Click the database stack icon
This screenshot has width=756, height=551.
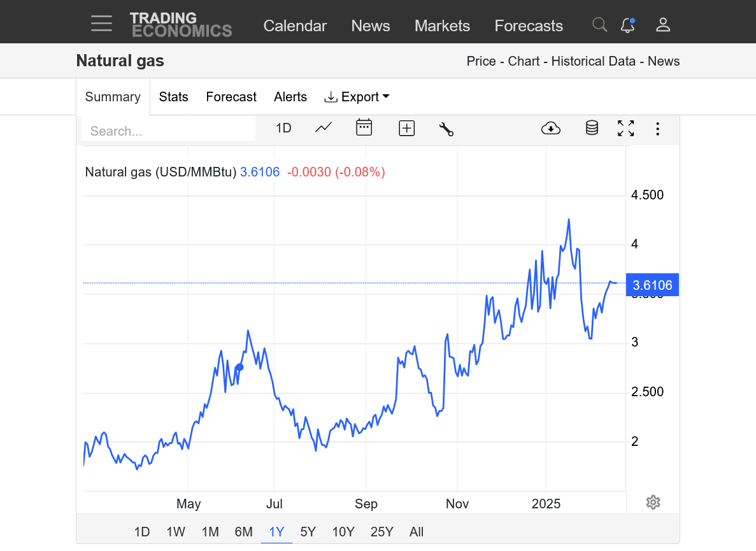pyautogui.click(x=592, y=128)
